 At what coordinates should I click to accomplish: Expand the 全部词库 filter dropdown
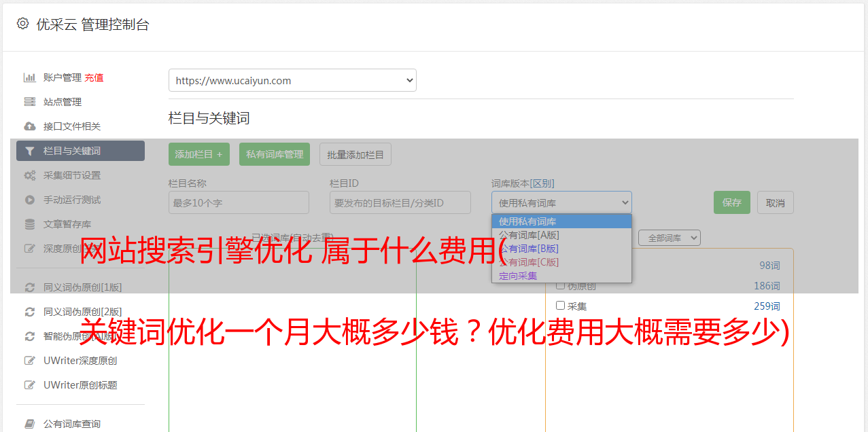pyautogui.click(x=669, y=238)
